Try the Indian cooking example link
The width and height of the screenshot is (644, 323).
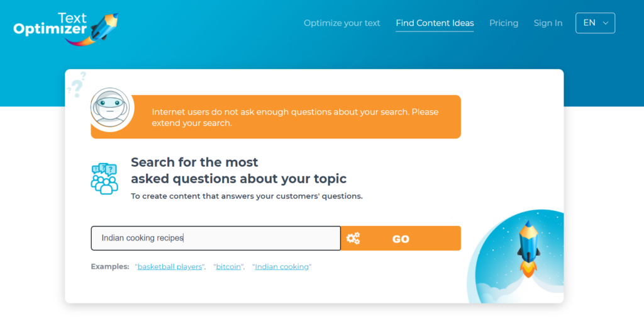coord(282,267)
